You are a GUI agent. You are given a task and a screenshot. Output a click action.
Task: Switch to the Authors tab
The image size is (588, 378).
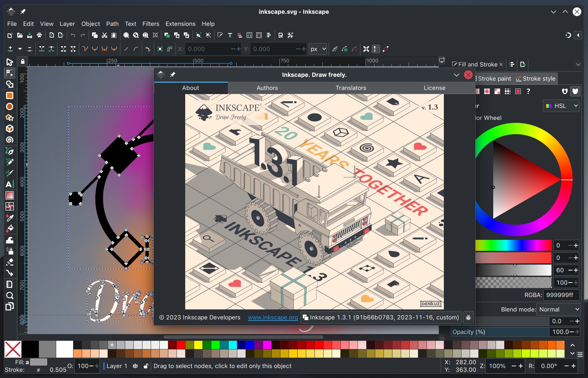point(267,88)
